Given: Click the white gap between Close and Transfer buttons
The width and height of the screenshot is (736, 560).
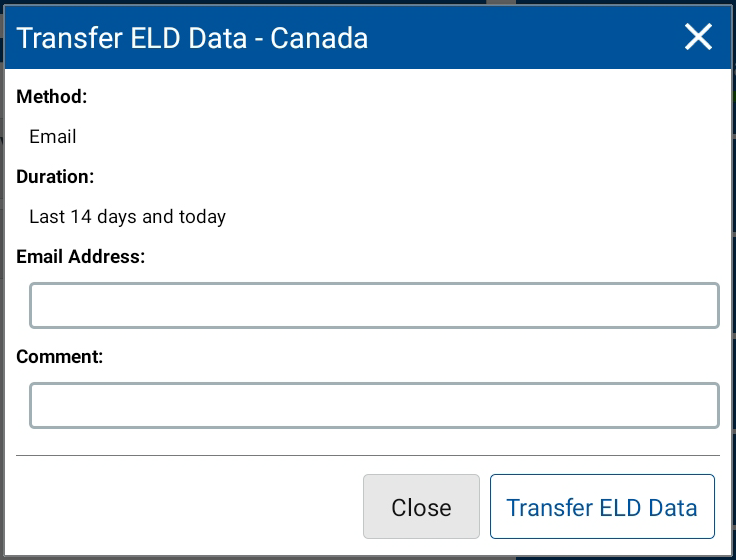Looking at the screenshot, I should pyautogui.click(x=485, y=507).
